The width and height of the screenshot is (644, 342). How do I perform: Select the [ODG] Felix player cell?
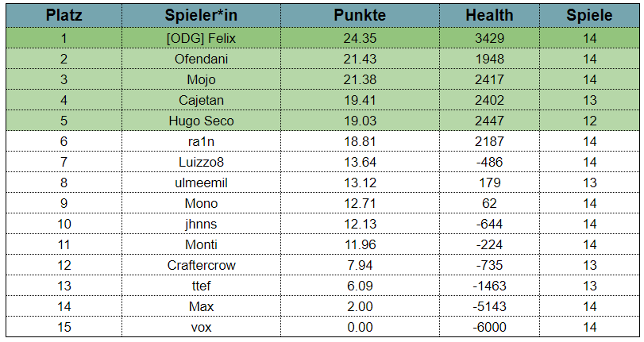[201, 38]
